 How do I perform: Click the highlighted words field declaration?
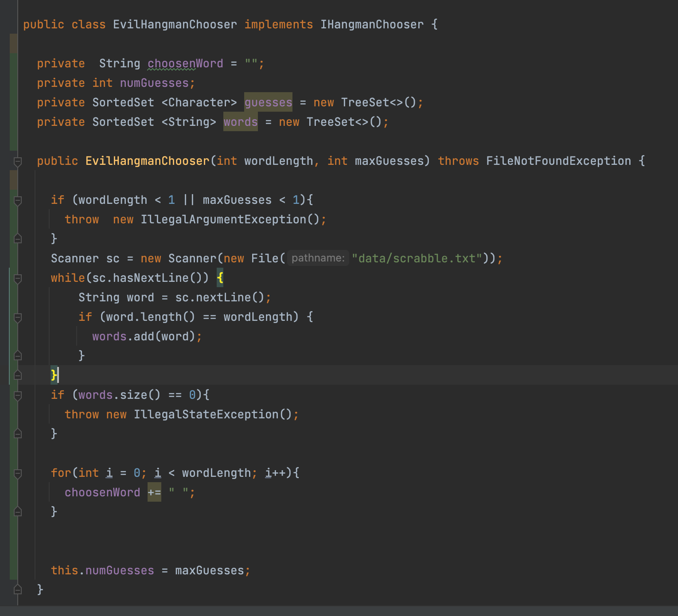(x=240, y=122)
